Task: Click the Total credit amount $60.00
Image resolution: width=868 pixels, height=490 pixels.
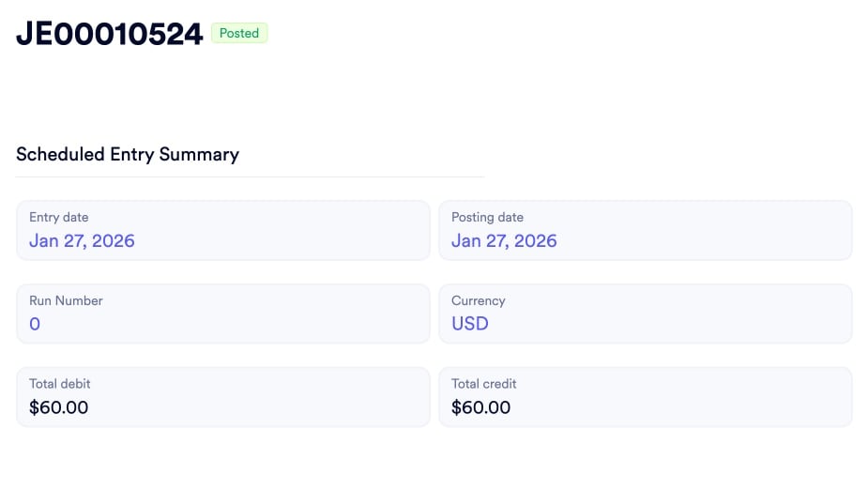Action: tap(481, 407)
